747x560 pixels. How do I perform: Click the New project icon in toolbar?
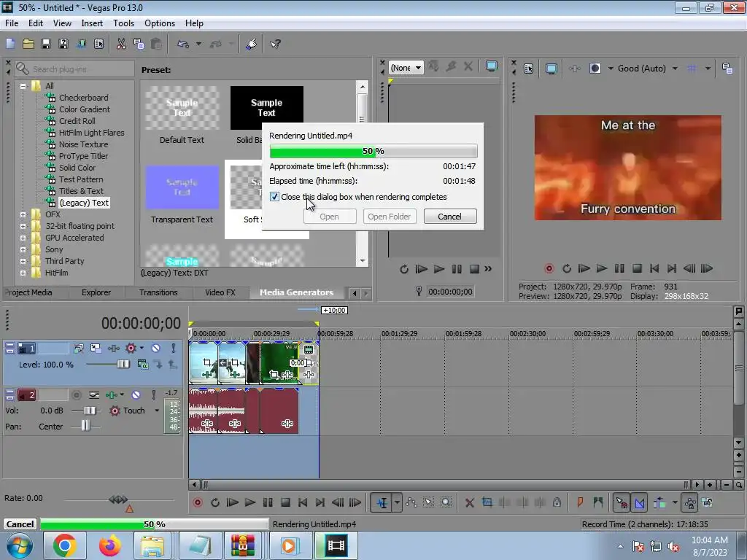click(10, 44)
